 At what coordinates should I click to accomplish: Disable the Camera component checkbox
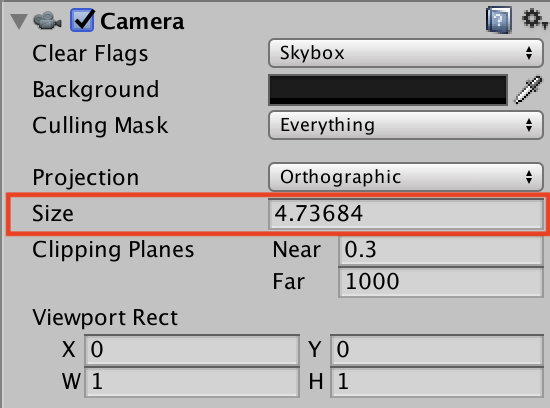point(82,20)
